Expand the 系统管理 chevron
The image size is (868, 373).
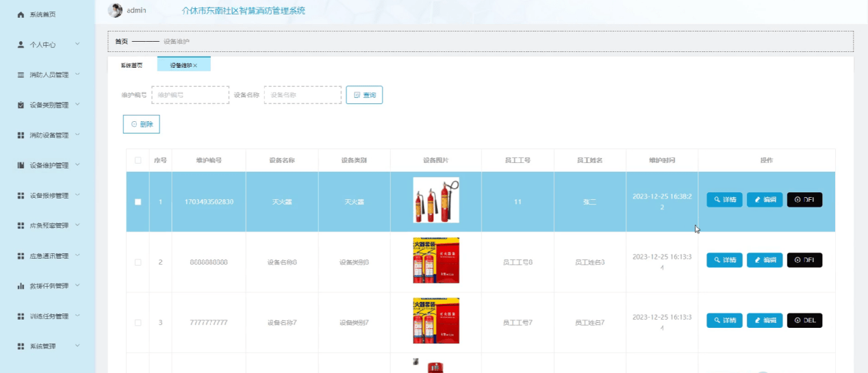click(x=77, y=346)
